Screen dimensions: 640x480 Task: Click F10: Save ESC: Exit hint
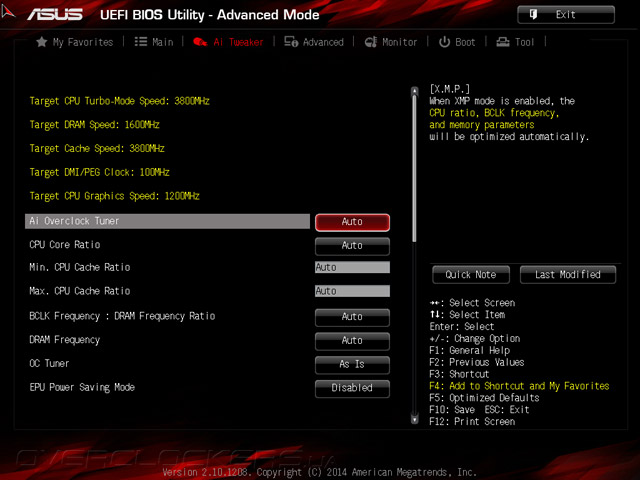(479, 410)
